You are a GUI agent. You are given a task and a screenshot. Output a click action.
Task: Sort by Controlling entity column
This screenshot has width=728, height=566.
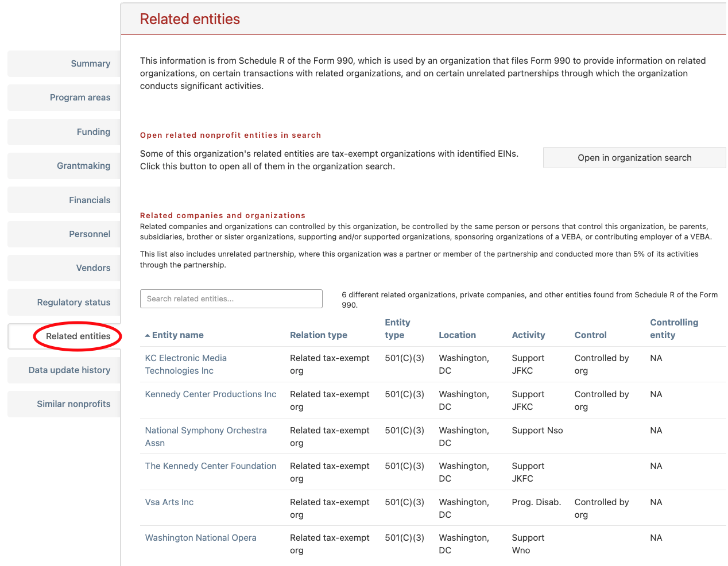coord(674,329)
